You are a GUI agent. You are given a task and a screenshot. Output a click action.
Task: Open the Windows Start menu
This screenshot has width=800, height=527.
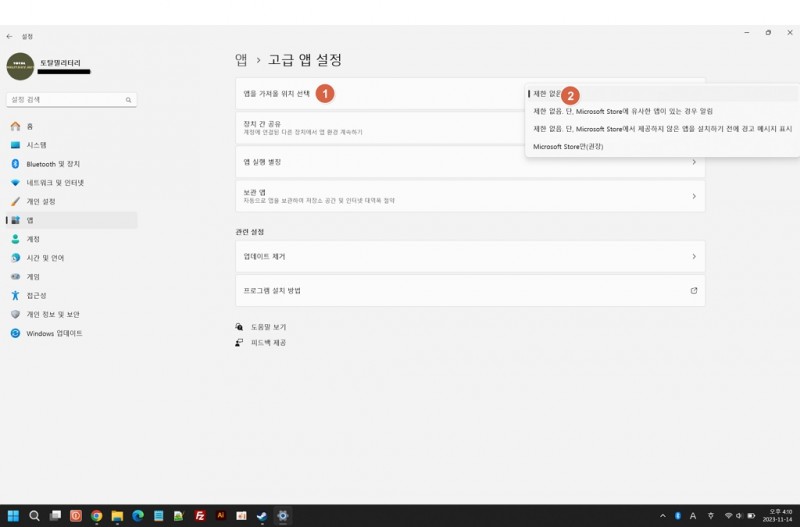pos(13,516)
